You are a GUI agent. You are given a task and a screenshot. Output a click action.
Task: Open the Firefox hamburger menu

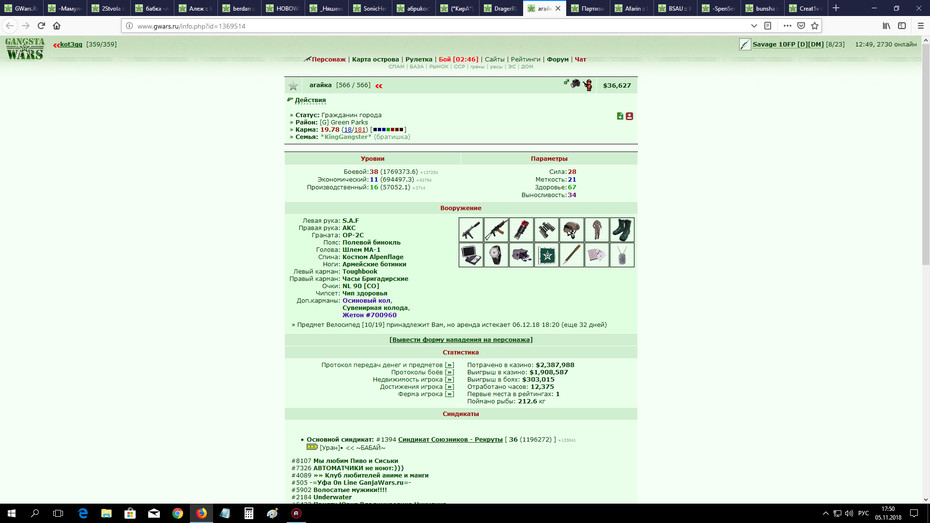click(x=920, y=25)
